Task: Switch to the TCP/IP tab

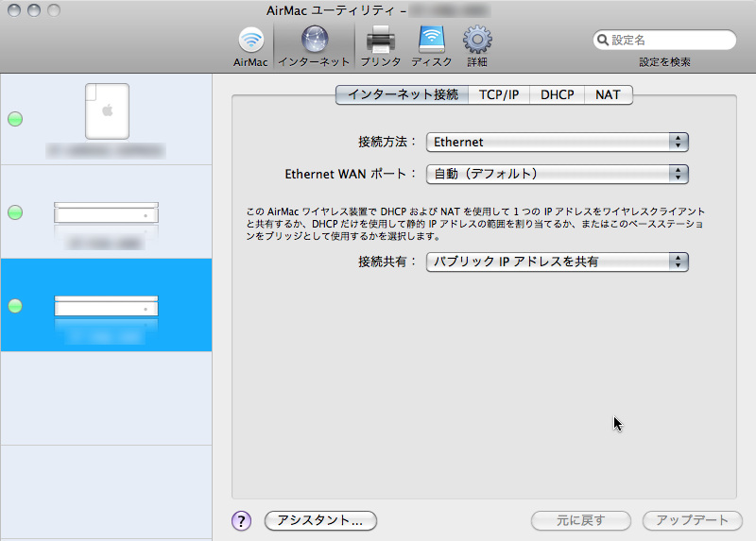Action: point(499,94)
